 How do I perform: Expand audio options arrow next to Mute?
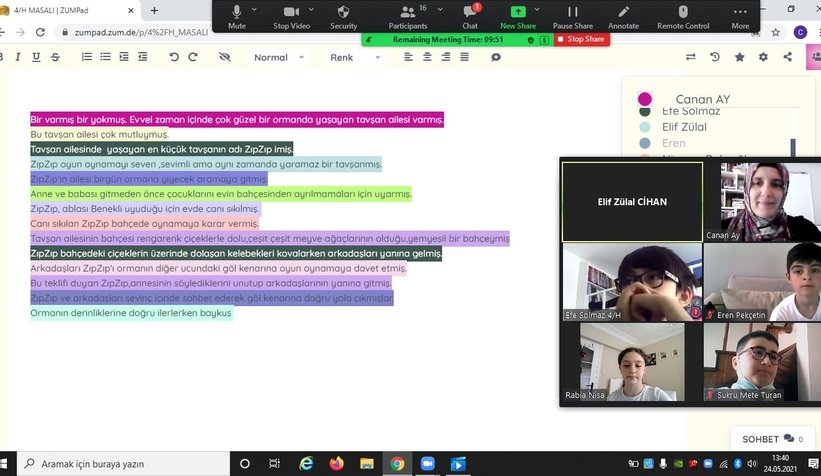tap(256, 10)
